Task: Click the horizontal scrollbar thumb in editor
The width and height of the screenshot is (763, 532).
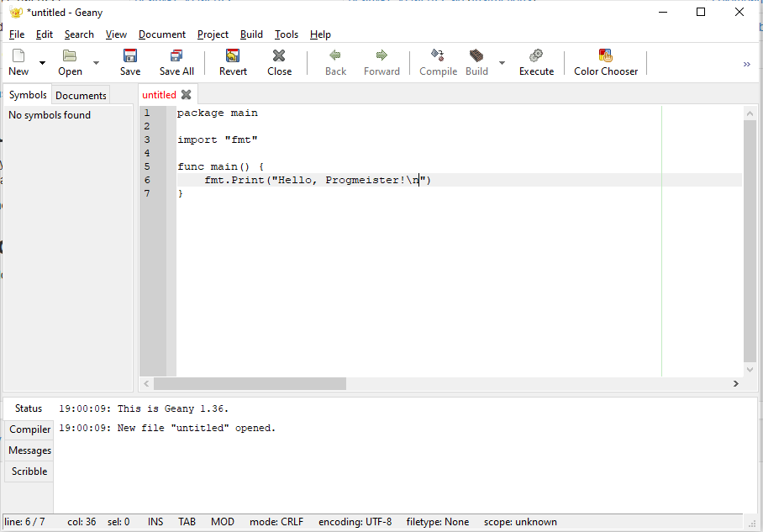Action: coord(250,383)
